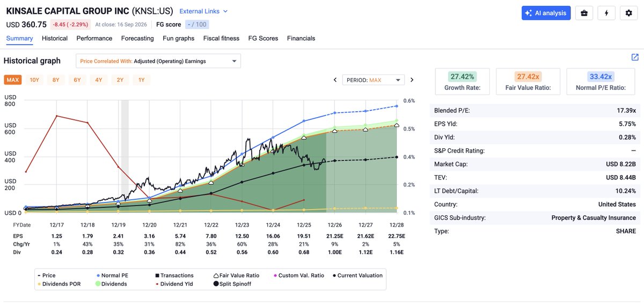Select the 4Y time range
The width and height of the screenshot is (644, 303).
click(x=99, y=80)
